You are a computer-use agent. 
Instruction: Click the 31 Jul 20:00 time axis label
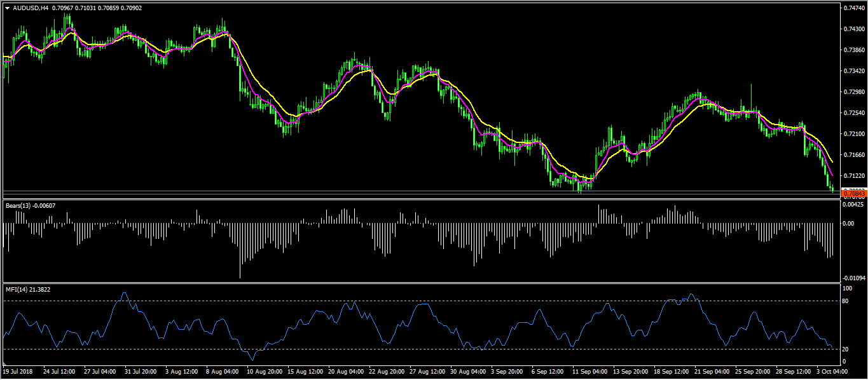point(139,370)
